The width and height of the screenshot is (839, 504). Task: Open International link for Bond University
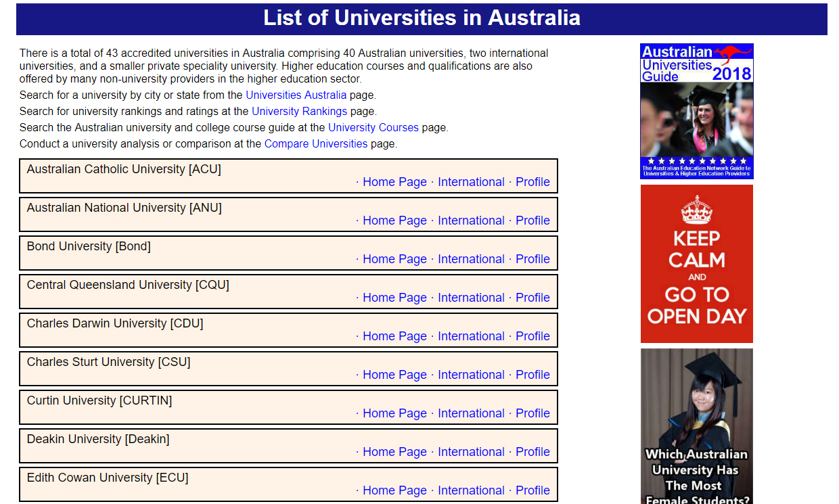[x=471, y=259]
